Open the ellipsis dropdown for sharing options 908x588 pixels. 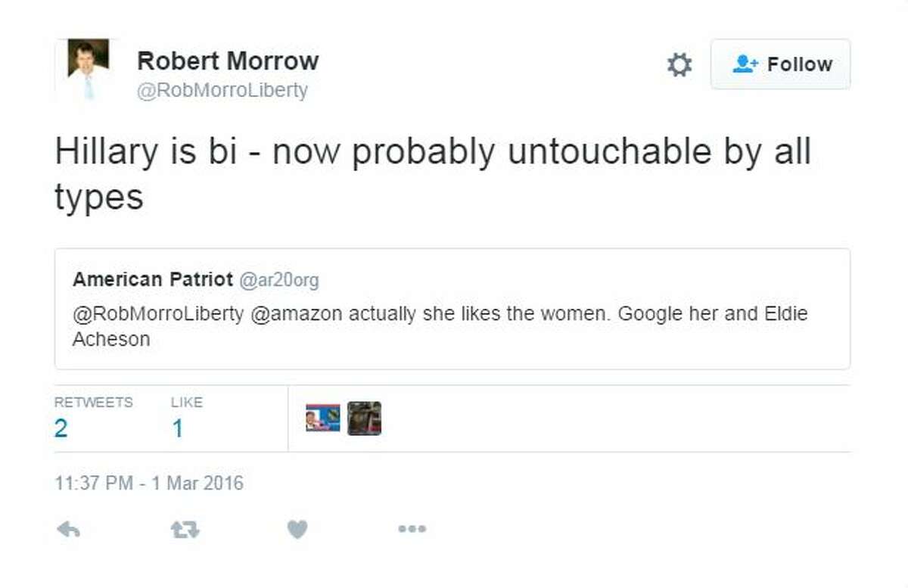411,529
